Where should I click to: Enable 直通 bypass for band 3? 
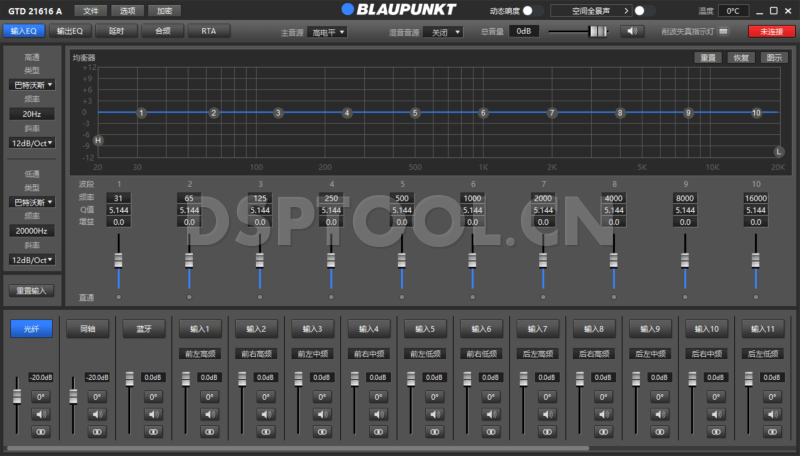pos(260,297)
